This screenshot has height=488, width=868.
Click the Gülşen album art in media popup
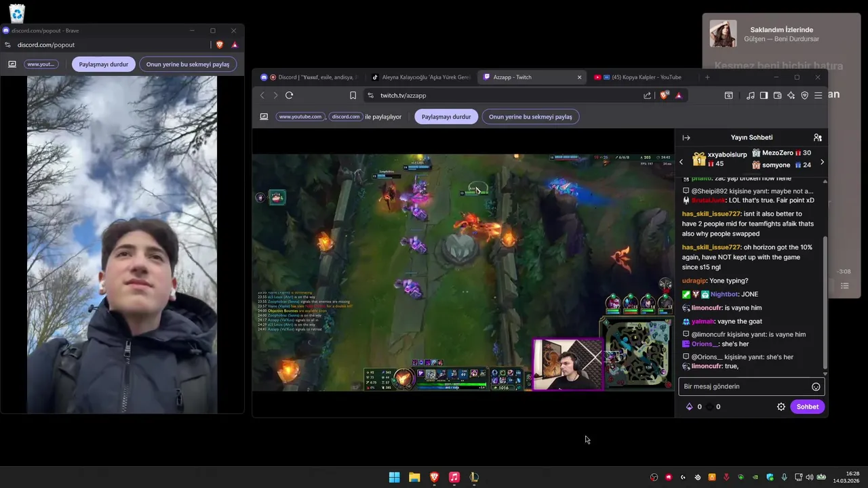[723, 34]
